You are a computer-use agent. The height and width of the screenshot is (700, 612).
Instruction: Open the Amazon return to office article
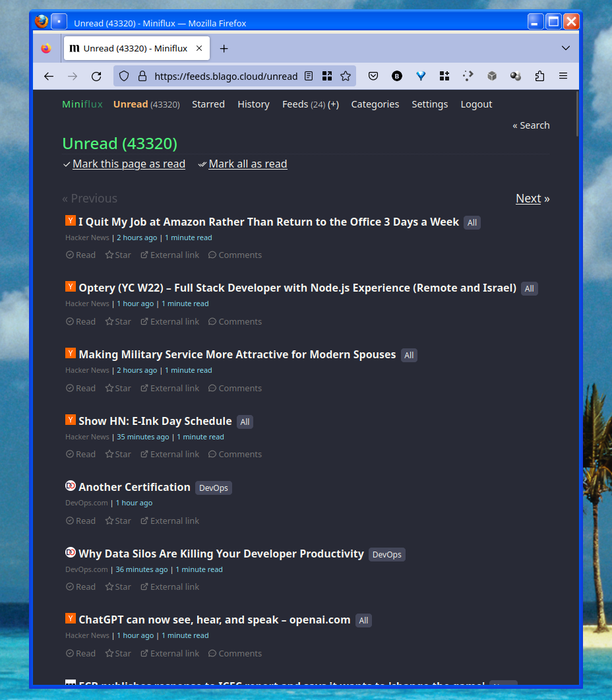268,222
